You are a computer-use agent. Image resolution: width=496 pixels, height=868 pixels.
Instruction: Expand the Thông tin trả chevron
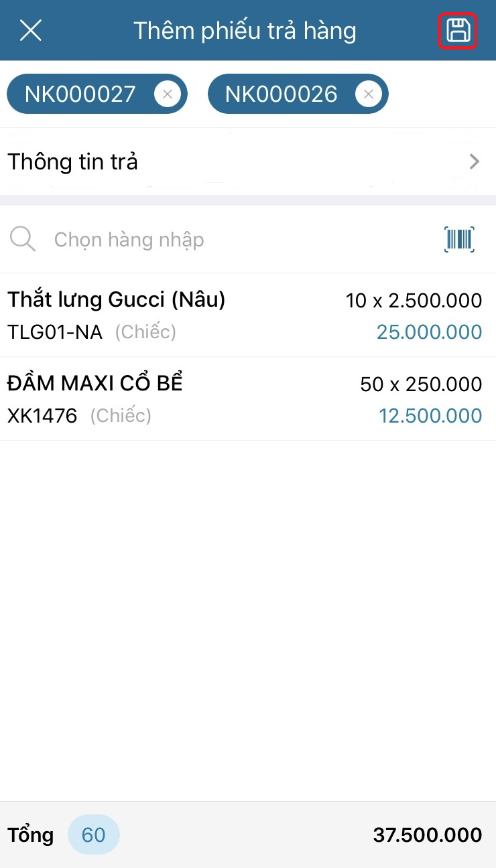(475, 161)
